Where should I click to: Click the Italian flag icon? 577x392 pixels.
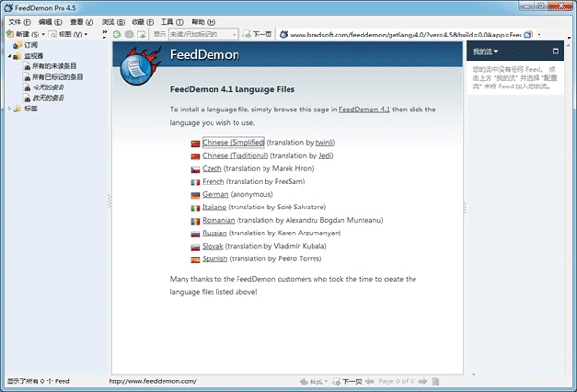195,208
